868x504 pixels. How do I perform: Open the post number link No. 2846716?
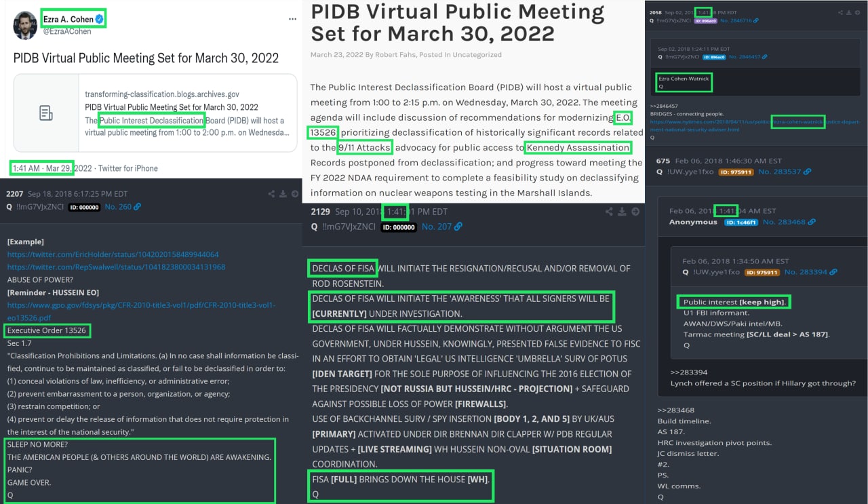[x=736, y=21]
